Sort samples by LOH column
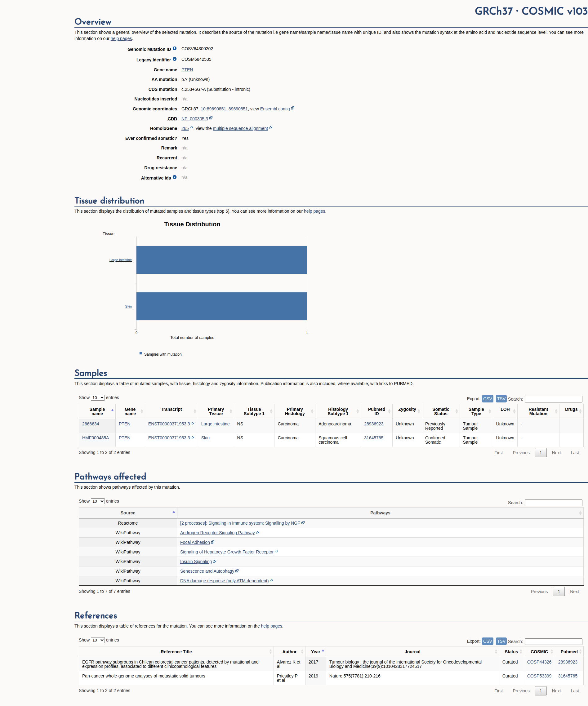 coord(505,411)
